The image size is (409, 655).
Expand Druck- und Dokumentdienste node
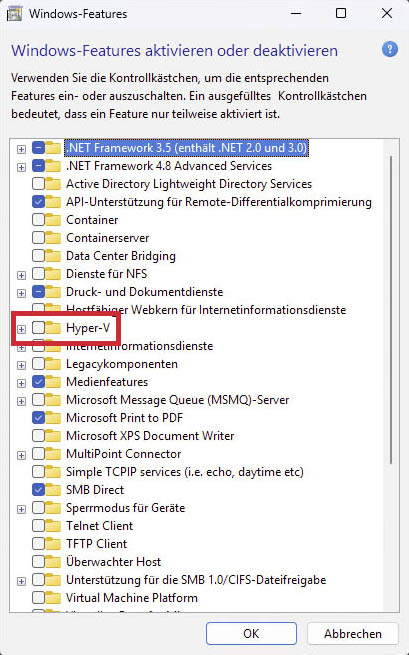(21, 293)
